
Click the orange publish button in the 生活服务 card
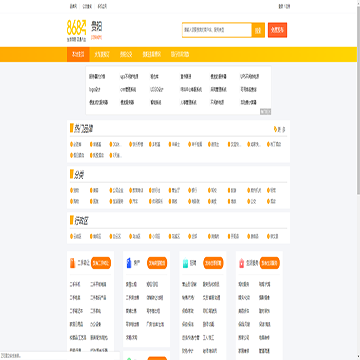click(x=270, y=263)
